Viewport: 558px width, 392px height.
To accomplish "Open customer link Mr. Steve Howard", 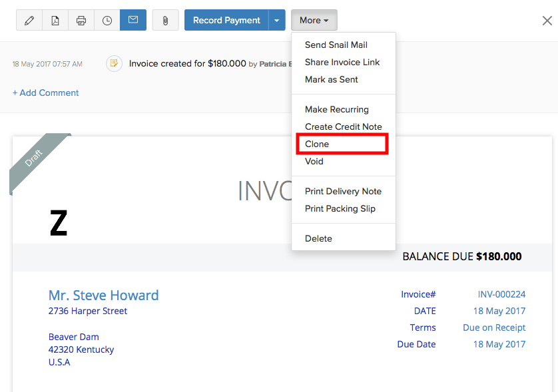I will click(x=103, y=295).
